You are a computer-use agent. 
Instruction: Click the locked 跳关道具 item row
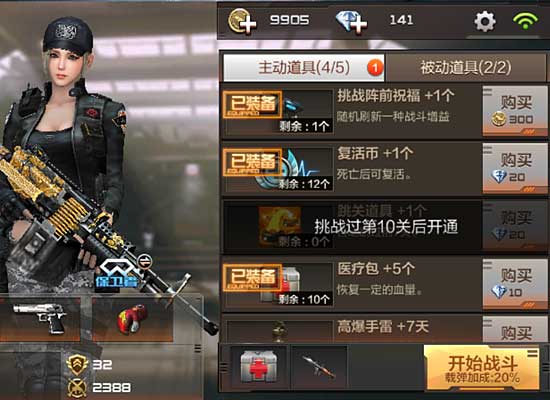385,226
